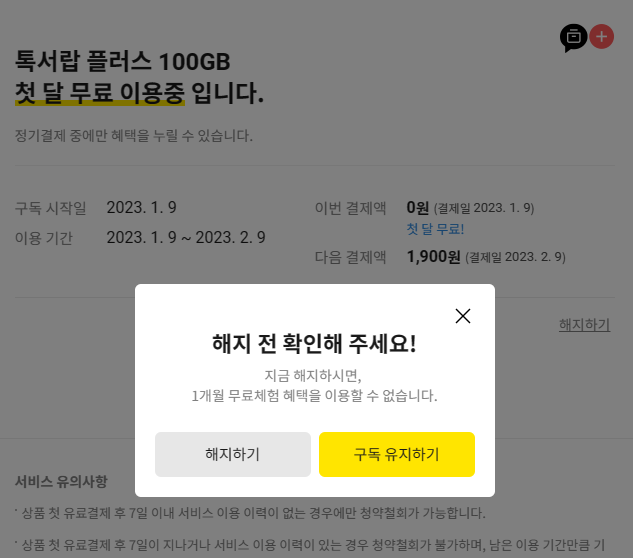
Task: Open the black chat drawer icon at top right
Action: pyautogui.click(x=573, y=38)
